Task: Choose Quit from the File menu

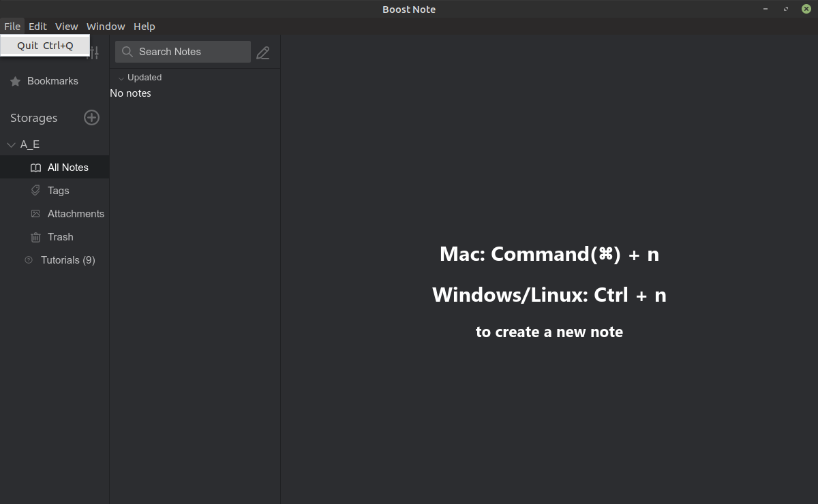Action: click(44, 45)
